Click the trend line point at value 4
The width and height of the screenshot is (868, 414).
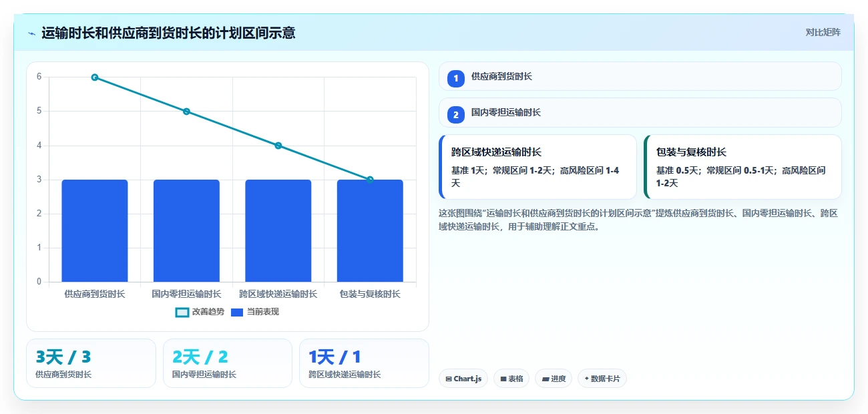[x=278, y=146]
